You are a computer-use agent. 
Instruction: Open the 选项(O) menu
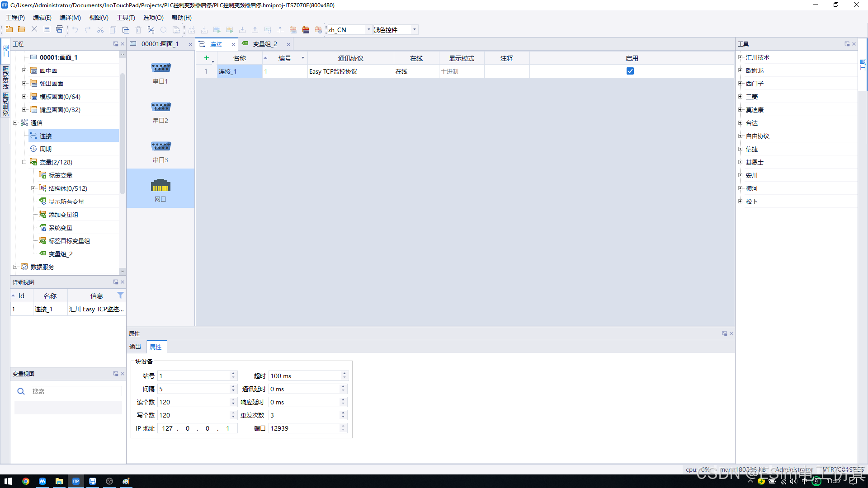tap(153, 18)
